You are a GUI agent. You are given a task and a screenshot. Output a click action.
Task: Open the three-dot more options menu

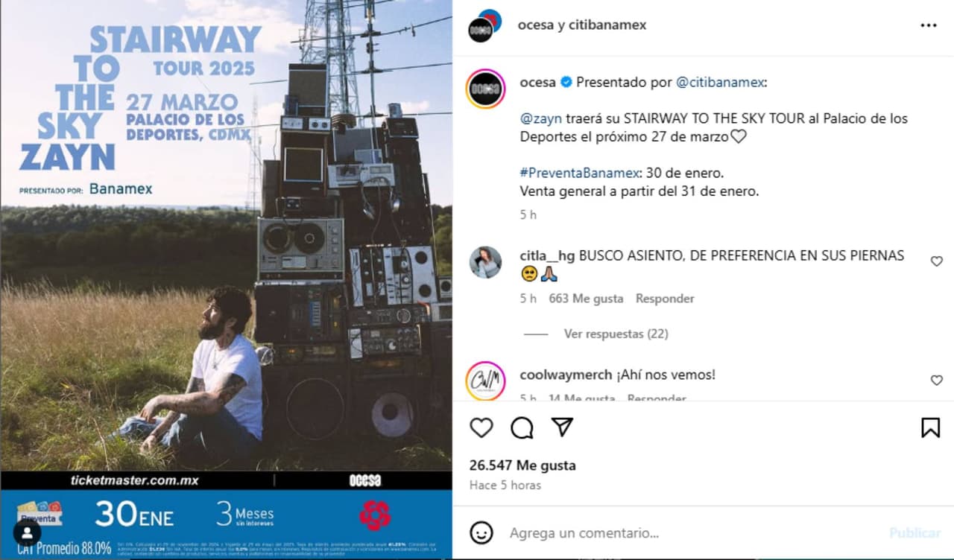tap(928, 25)
